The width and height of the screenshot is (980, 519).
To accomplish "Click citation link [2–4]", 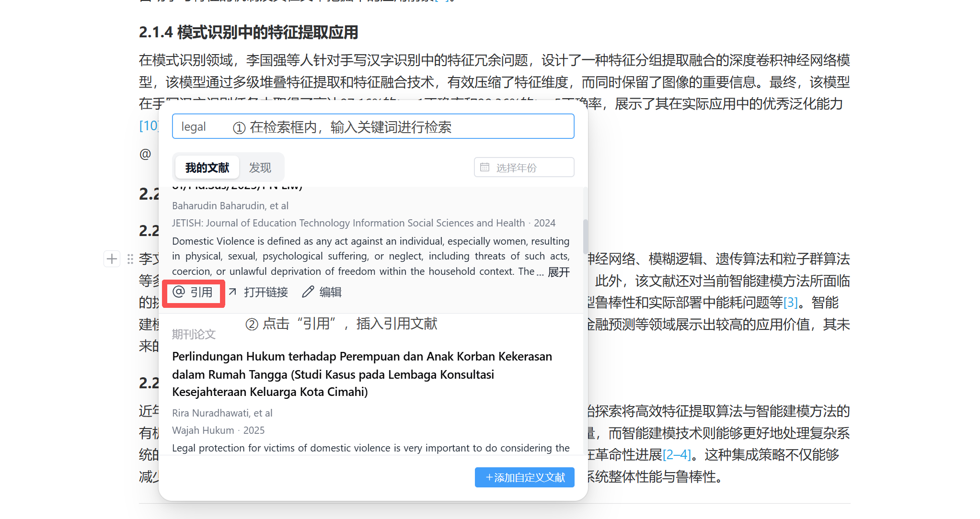I will click(677, 455).
